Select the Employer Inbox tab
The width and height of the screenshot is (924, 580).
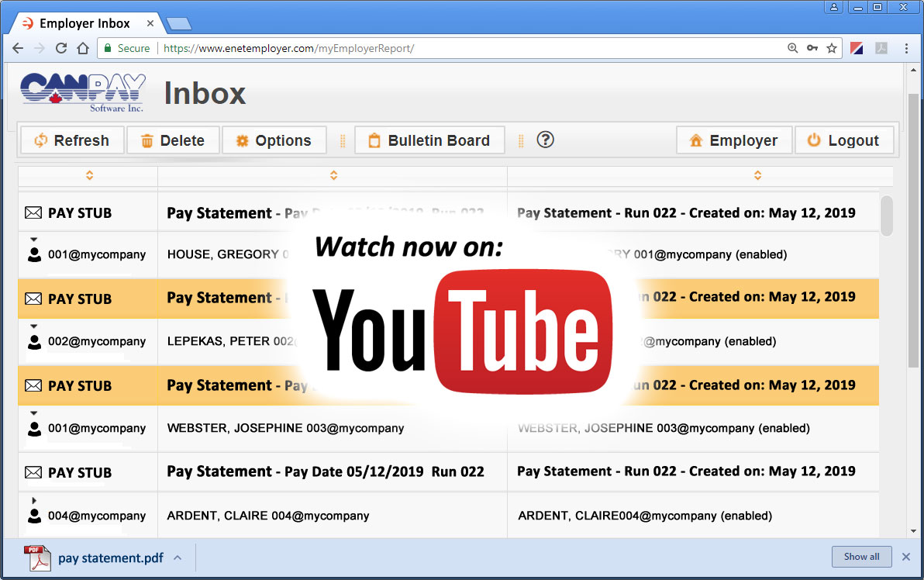pyautogui.click(x=84, y=23)
